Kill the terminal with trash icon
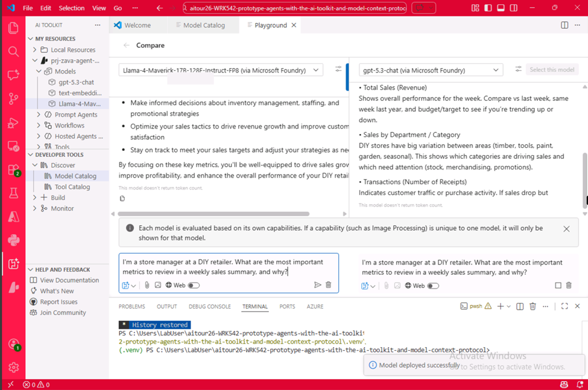588x390 pixels. click(x=533, y=306)
